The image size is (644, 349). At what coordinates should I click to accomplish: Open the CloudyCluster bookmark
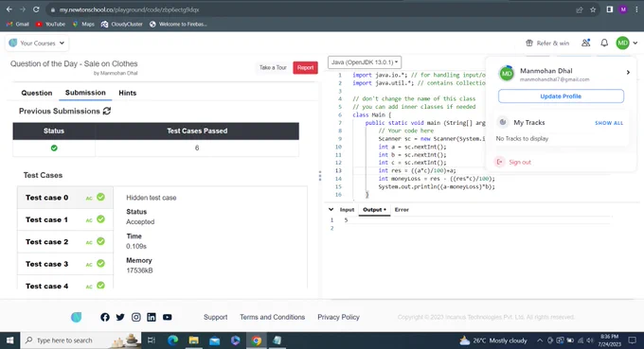pos(122,25)
